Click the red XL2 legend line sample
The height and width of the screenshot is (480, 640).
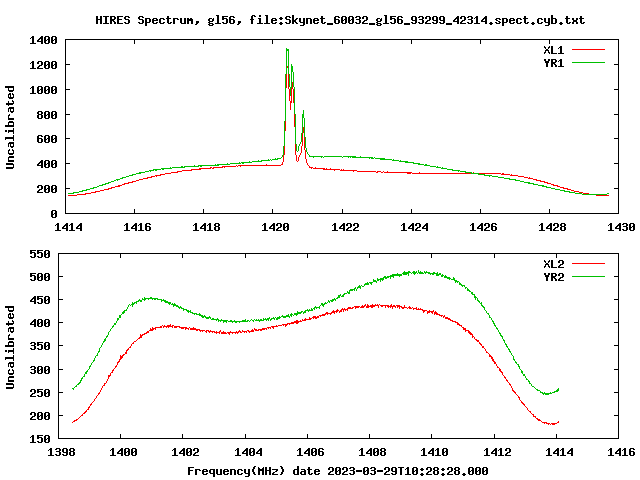588,264
